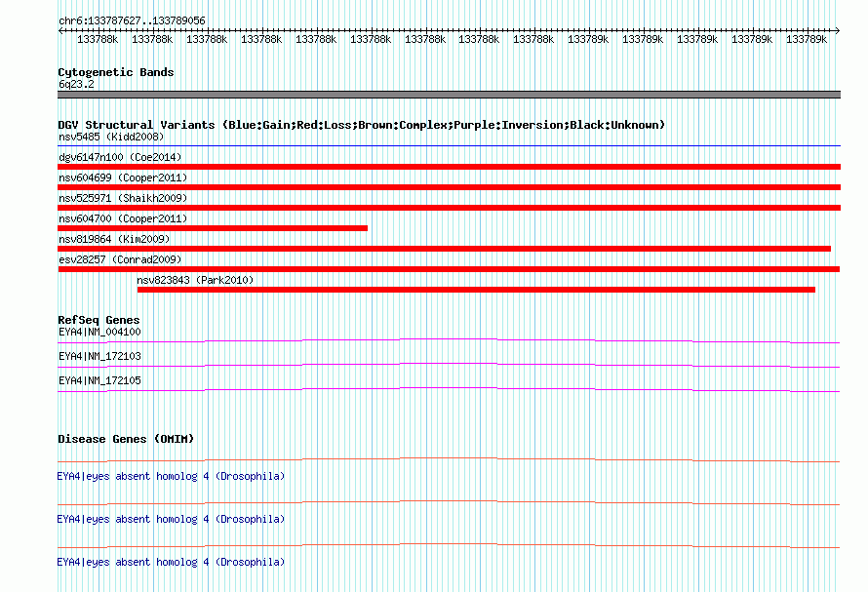This screenshot has width=868, height=592.
Task: Click the first 133788k ruler tick label
Action: click(x=98, y=40)
